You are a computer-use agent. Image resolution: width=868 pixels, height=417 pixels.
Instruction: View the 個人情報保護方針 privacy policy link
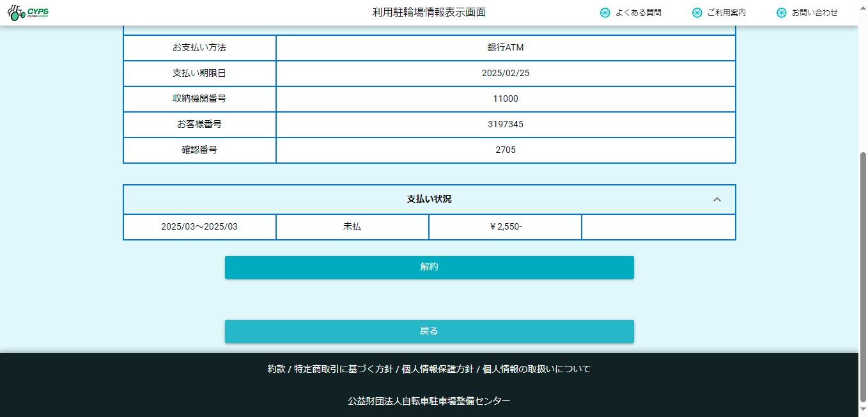(437, 369)
